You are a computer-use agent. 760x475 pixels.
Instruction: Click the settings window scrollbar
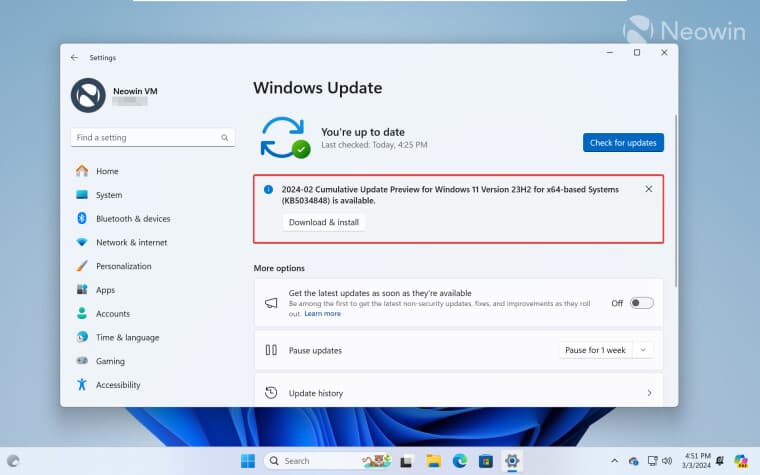click(676, 201)
